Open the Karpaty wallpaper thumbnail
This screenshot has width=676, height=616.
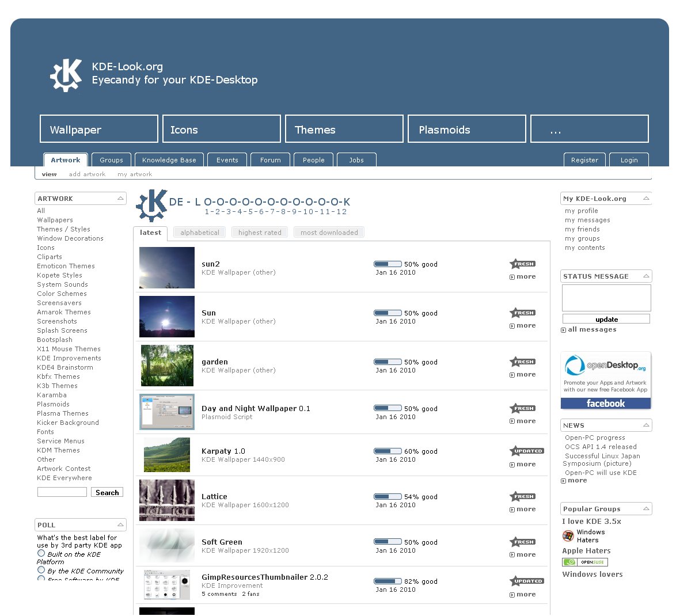click(167, 454)
